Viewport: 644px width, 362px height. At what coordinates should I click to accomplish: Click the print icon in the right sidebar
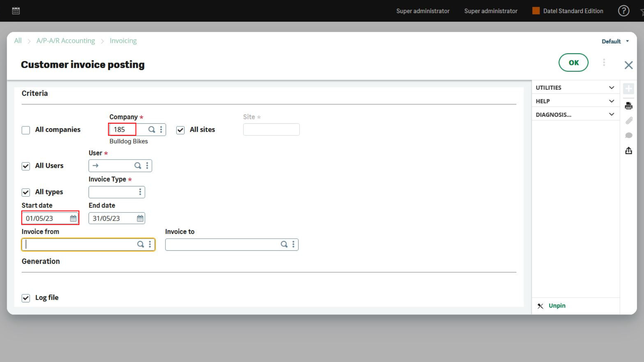tap(629, 105)
